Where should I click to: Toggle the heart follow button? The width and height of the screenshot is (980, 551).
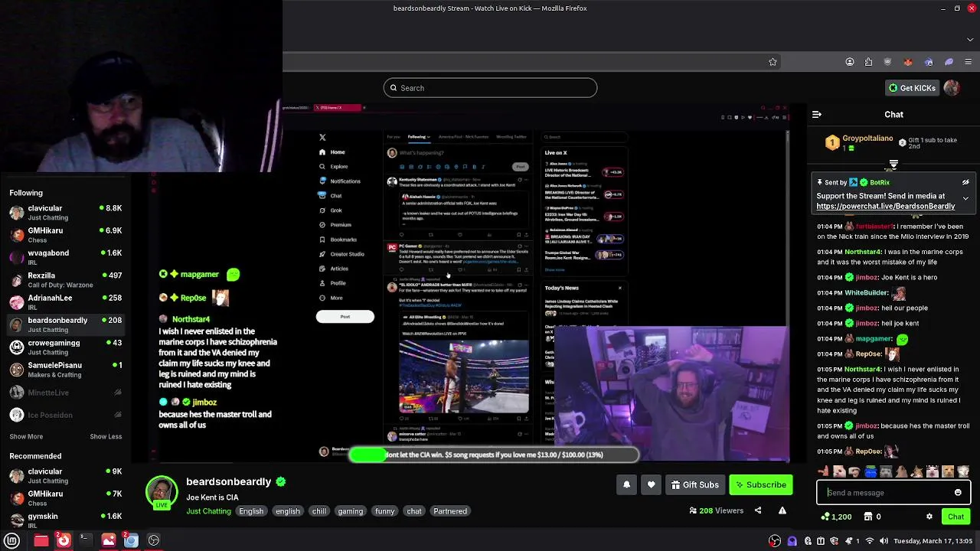point(652,484)
